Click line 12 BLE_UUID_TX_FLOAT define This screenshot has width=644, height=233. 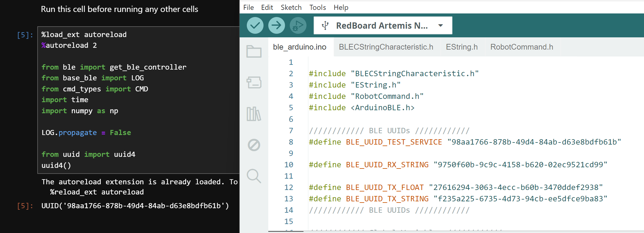(456, 187)
